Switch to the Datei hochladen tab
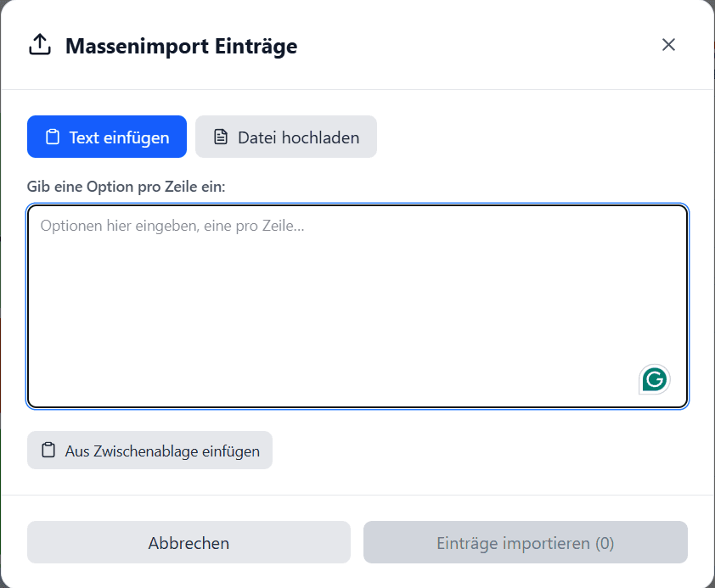 (x=285, y=136)
